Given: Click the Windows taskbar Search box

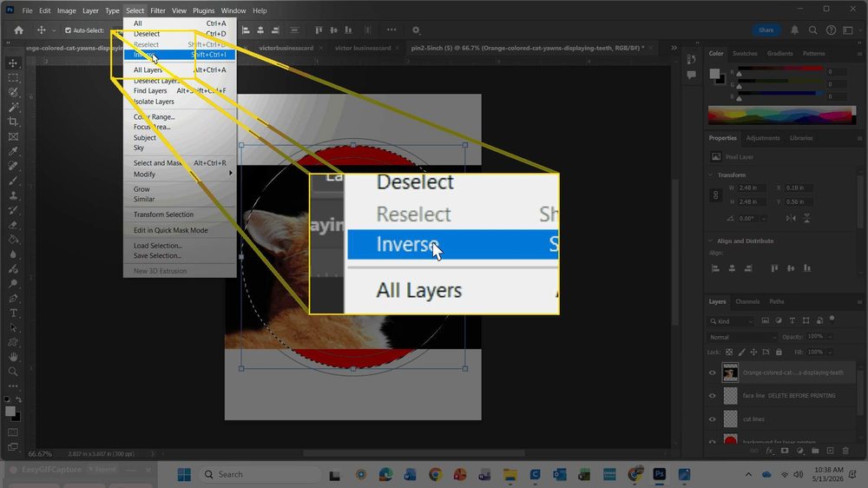Looking at the screenshot, I should pyautogui.click(x=260, y=475).
